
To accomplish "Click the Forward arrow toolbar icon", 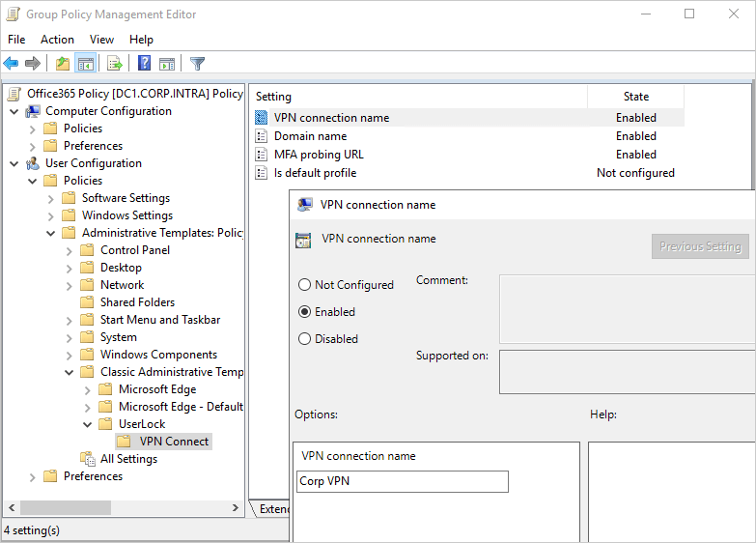I will tap(33, 64).
